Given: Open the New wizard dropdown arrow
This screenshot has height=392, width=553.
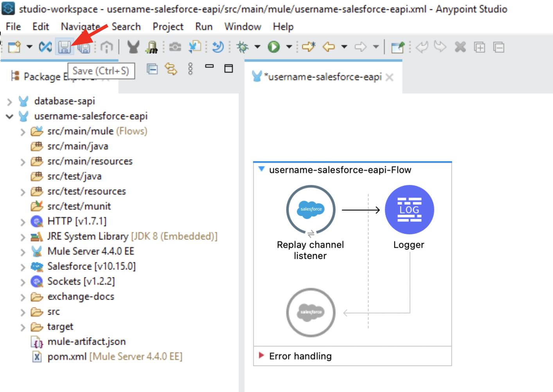Looking at the screenshot, I should pos(29,47).
